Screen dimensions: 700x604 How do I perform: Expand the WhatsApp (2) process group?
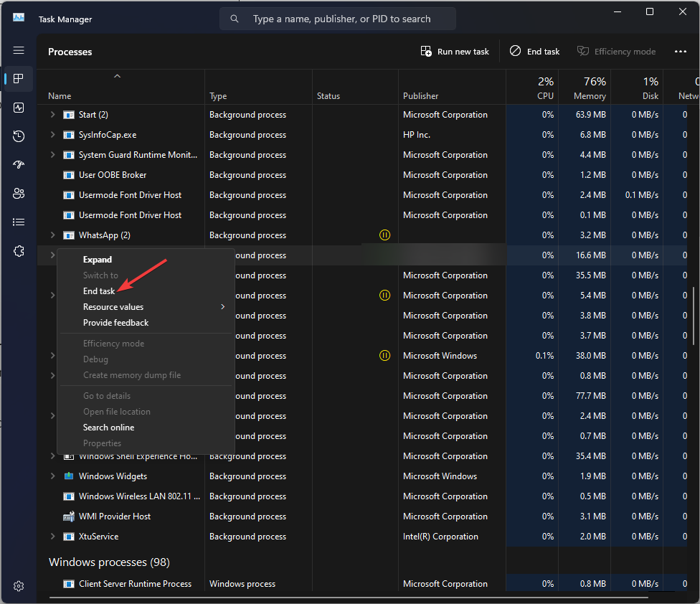coord(52,235)
